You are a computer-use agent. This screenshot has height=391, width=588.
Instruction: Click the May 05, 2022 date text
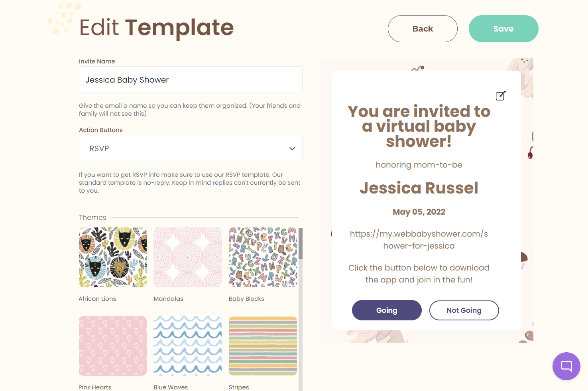pyautogui.click(x=419, y=212)
